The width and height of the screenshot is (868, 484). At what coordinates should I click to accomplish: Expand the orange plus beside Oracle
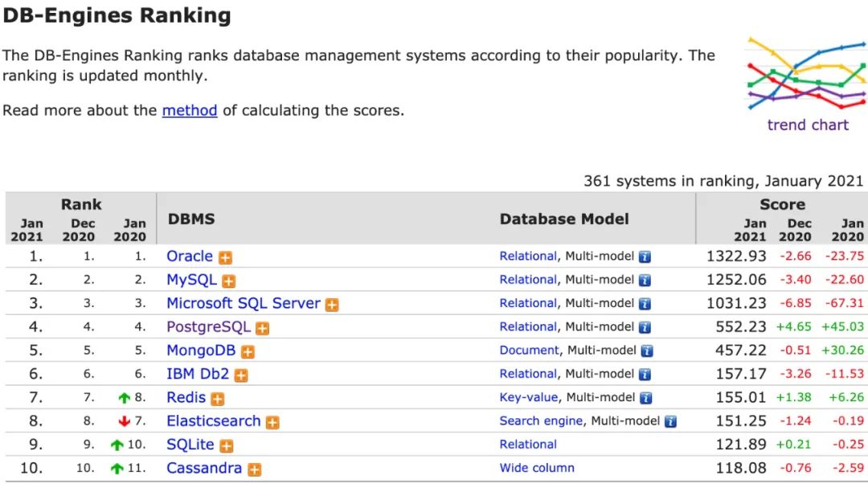point(226,258)
